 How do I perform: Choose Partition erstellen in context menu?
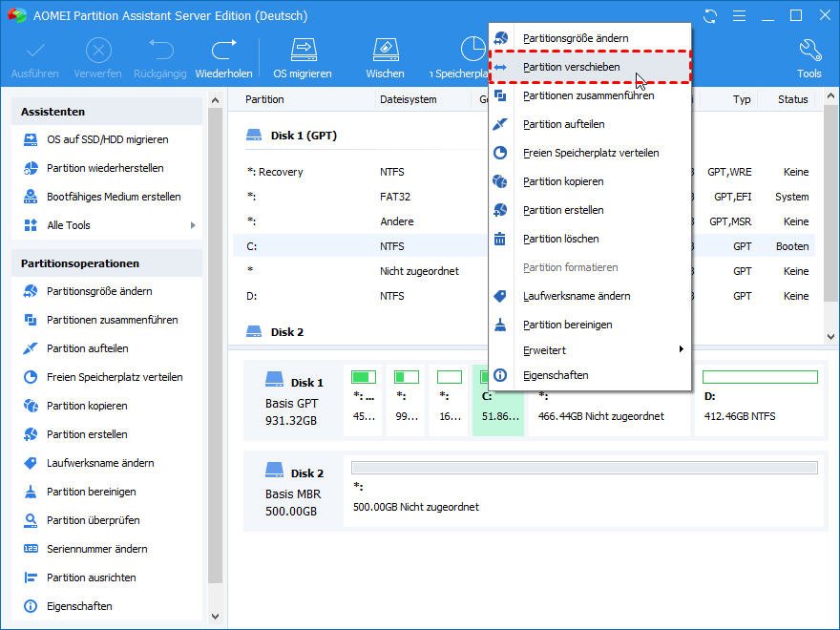click(590, 210)
